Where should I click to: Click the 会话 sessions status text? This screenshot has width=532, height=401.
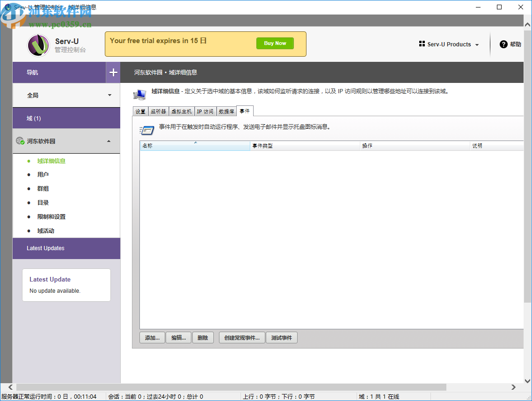[x=156, y=397]
